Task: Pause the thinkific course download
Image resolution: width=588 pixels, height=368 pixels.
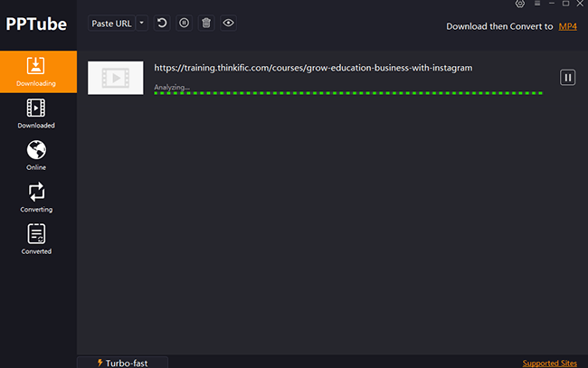Action: 567,78
